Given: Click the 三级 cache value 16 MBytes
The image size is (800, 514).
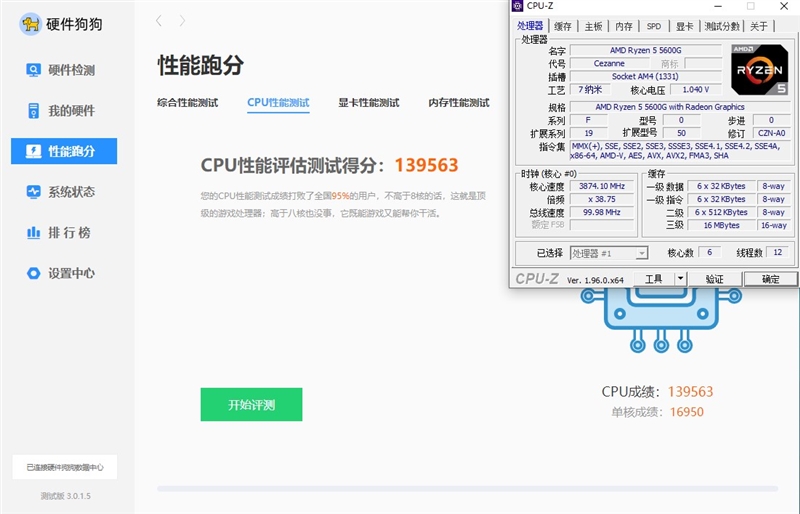Looking at the screenshot, I should click(x=721, y=225).
